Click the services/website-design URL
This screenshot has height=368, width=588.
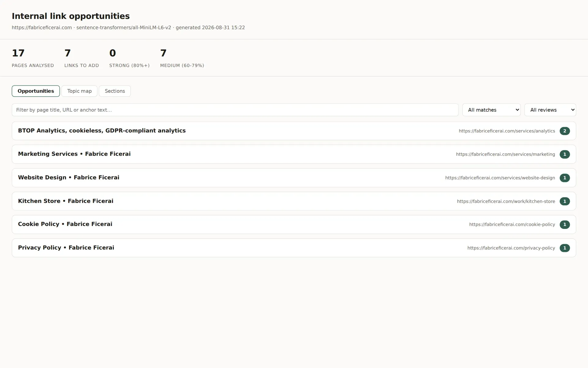pos(500,178)
